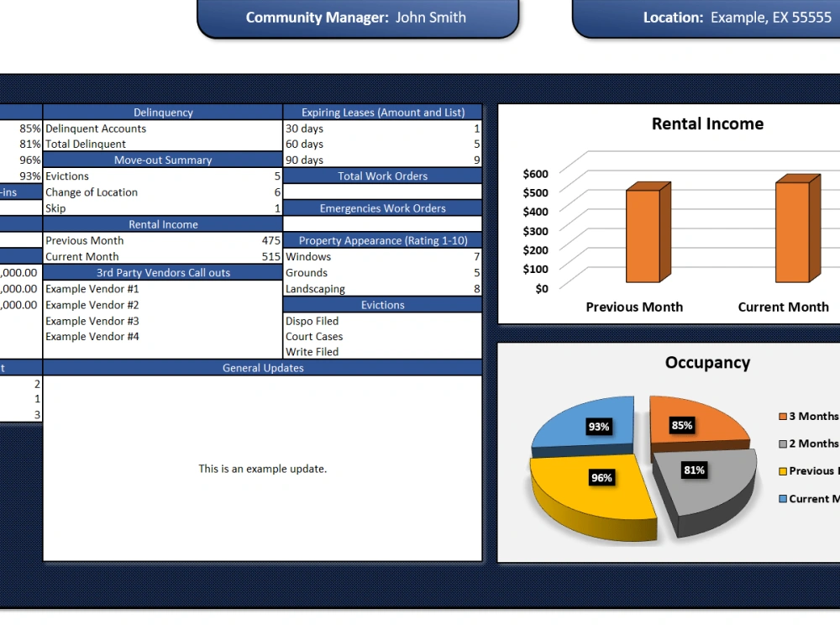
Task: Expand the Evictions section header
Action: [x=382, y=304]
